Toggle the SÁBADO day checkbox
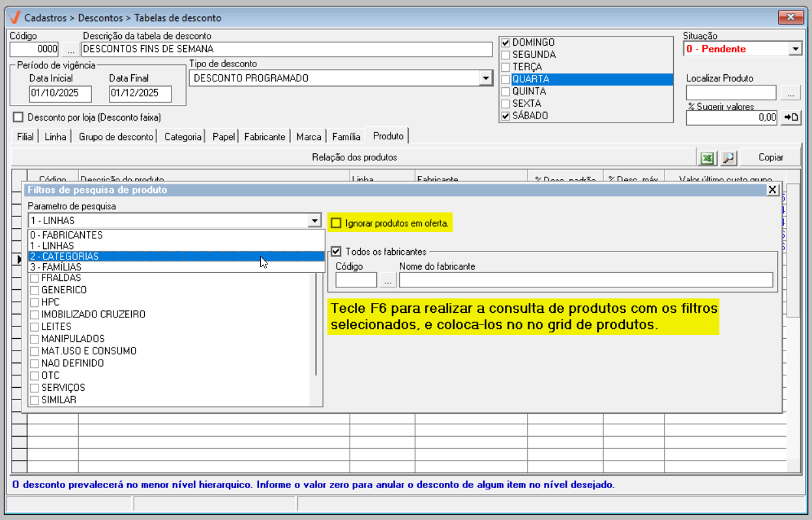Viewport: 812px width, 520px height. [x=505, y=116]
